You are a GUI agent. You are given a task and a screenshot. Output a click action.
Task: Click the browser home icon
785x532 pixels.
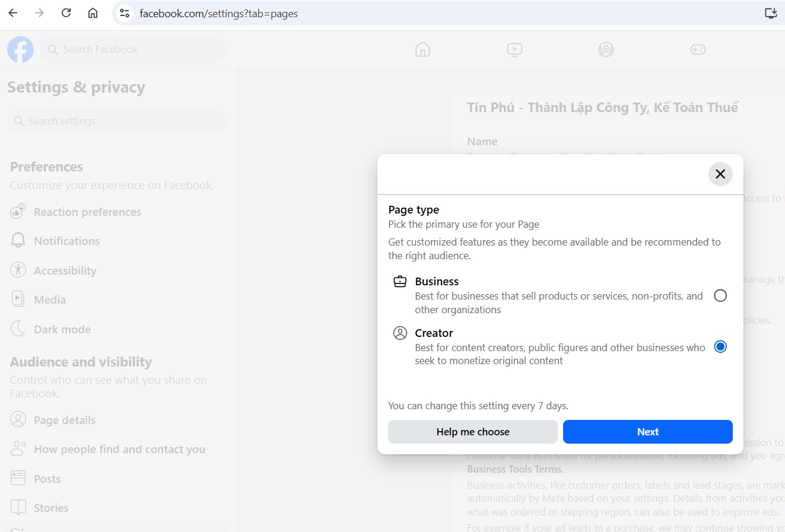point(93,13)
